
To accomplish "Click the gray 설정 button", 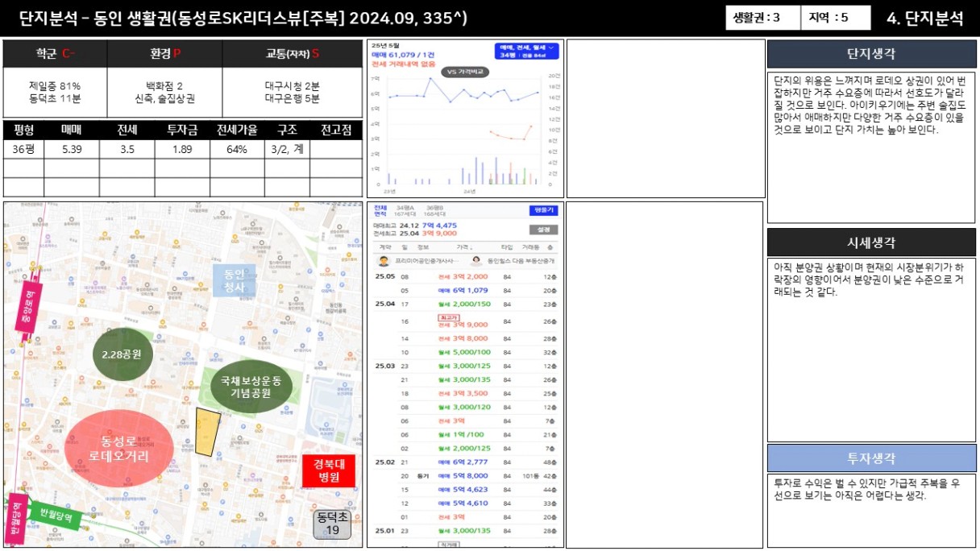I will pos(543,230).
